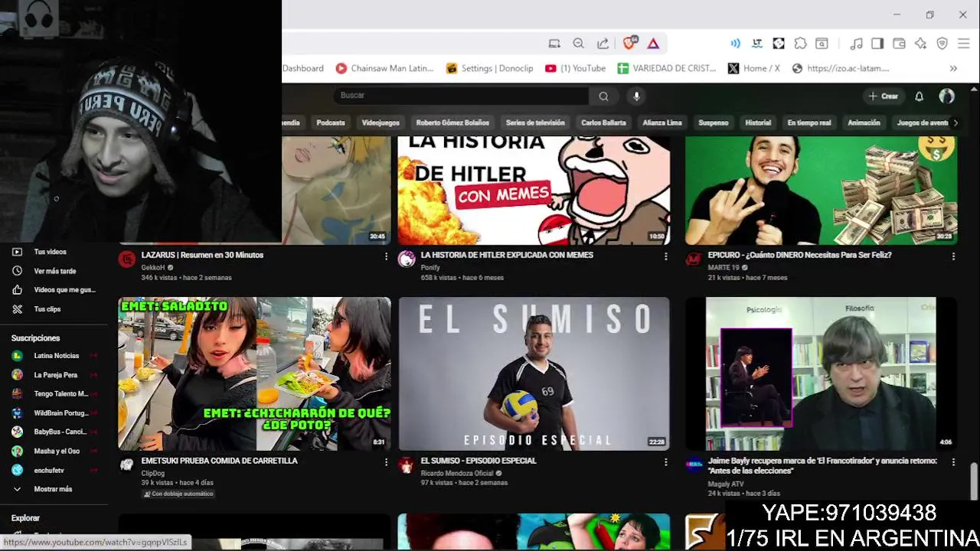This screenshot has height=551, width=980.
Task: Open El Sumiso Episodio Especial thumbnail
Action: [x=534, y=373]
